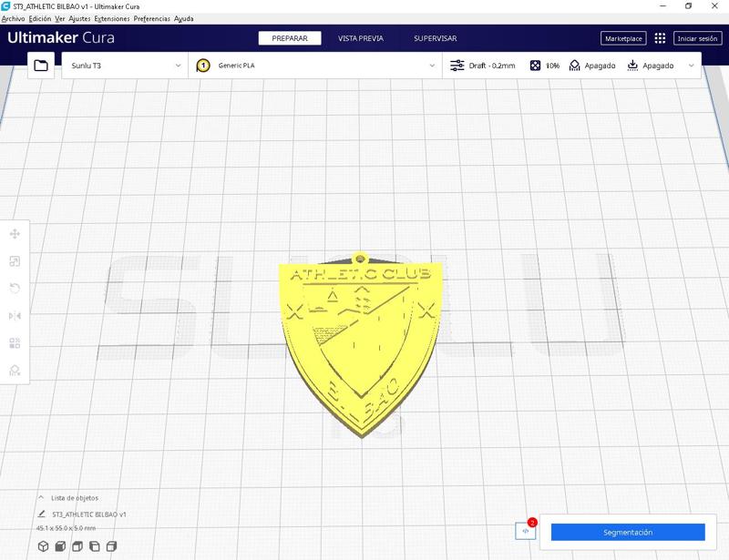This screenshot has width=729, height=560.
Task: Switch to the SUPERVISAR stage
Action: click(436, 38)
